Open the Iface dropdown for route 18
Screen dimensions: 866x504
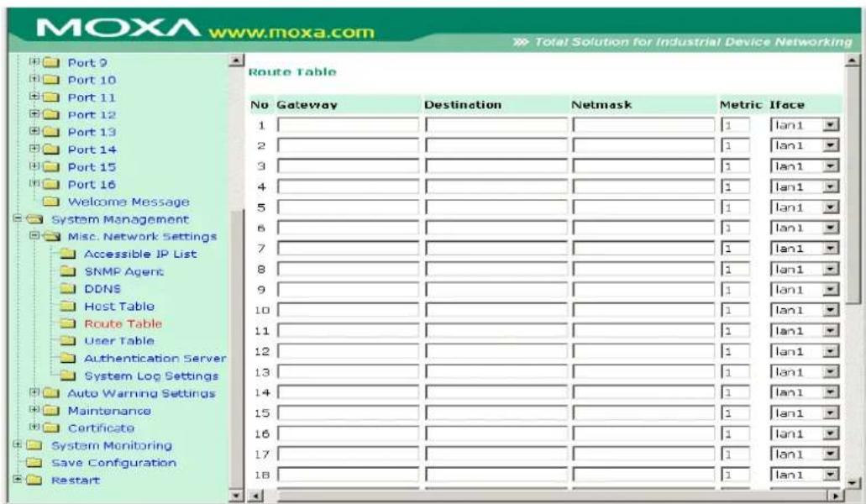[x=831, y=475]
